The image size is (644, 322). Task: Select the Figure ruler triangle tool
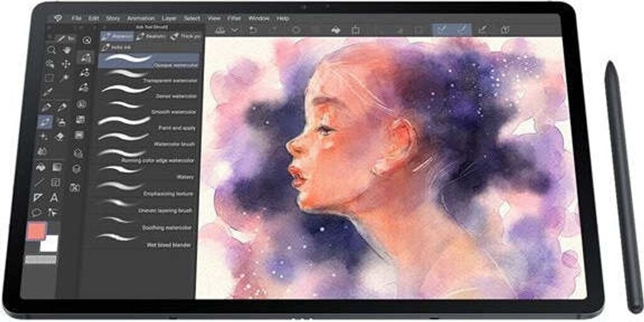tap(38, 197)
